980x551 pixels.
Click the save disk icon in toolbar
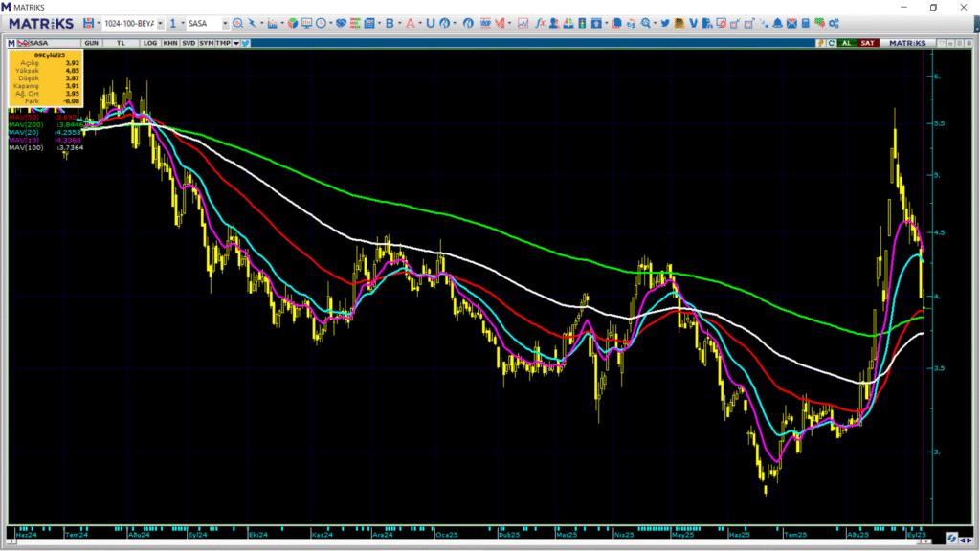point(88,23)
